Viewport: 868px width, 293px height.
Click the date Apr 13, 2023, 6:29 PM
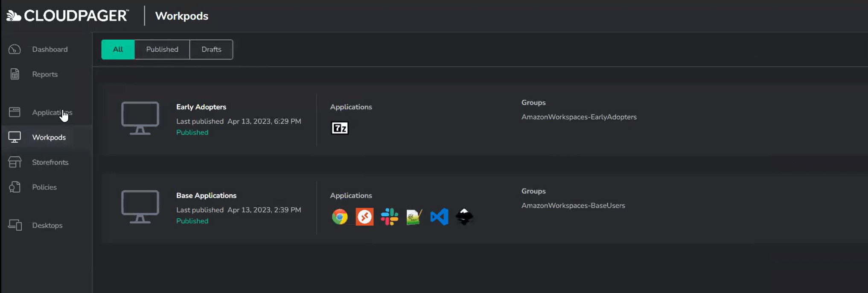[264, 121]
